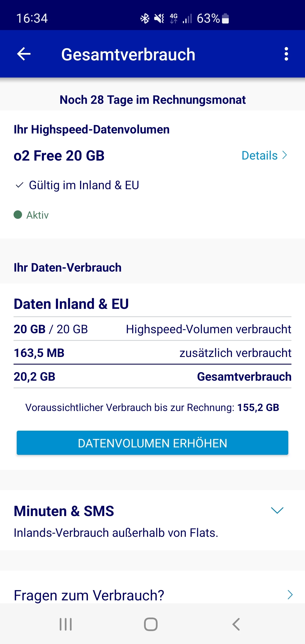Open Details for o2 Free 20 GB
The height and width of the screenshot is (644, 305).
260,155
